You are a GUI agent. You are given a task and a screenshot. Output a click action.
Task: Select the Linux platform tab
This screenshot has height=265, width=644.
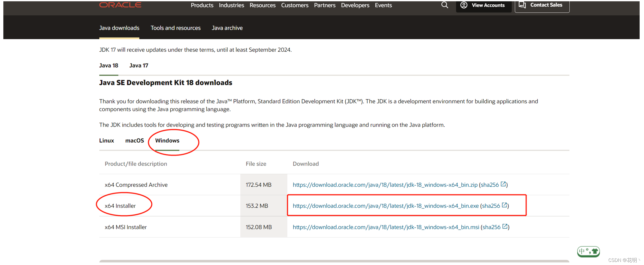pos(106,141)
